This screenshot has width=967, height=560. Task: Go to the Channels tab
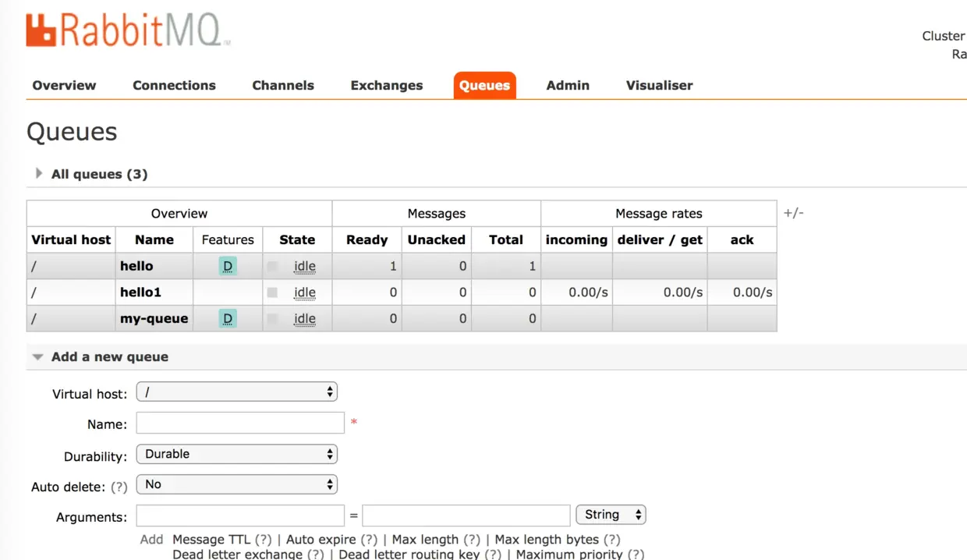pyautogui.click(x=283, y=86)
